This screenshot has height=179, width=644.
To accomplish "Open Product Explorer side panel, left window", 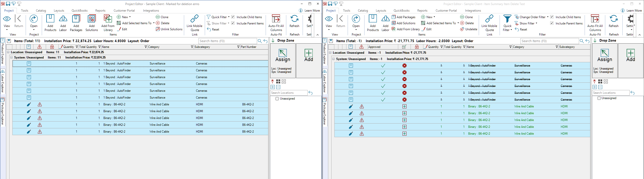I will [x=3, y=52].
